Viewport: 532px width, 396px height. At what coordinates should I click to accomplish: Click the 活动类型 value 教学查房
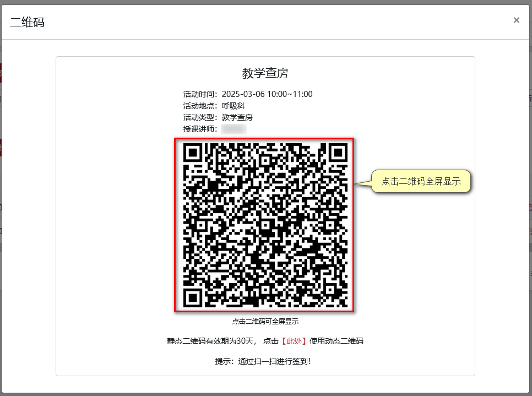(237, 117)
